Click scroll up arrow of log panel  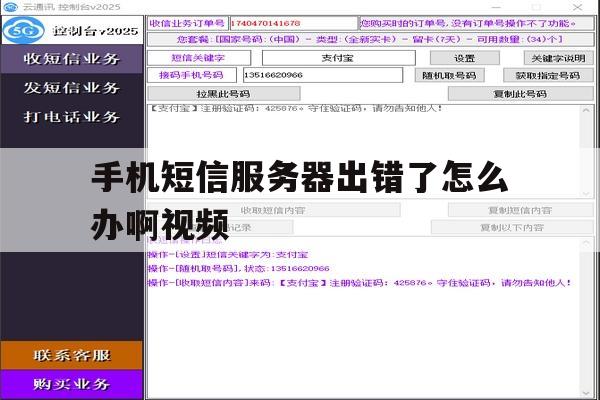(586, 243)
